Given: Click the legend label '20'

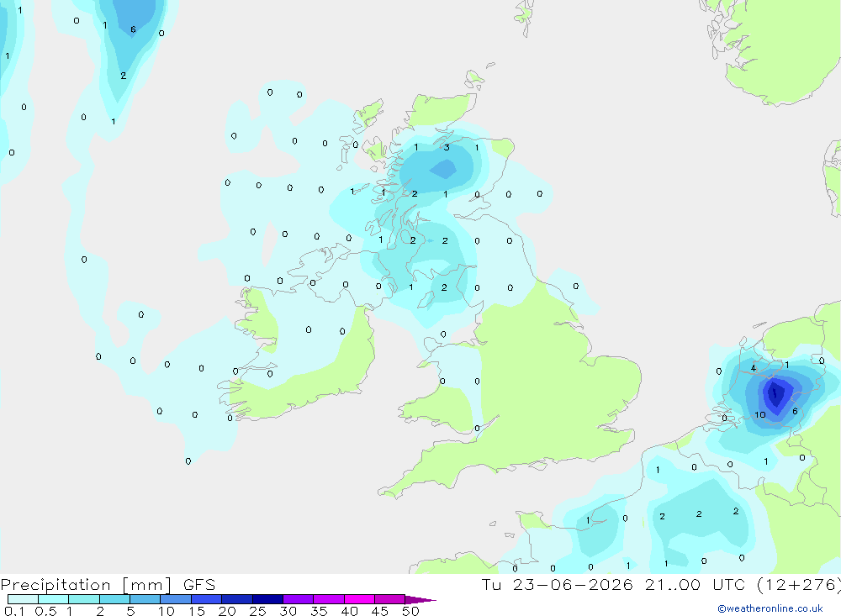Looking at the screenshot, I should (x=227, y=611).
